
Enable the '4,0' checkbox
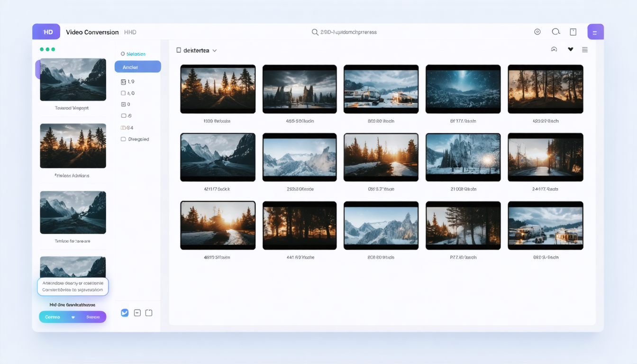coord(123,93)
